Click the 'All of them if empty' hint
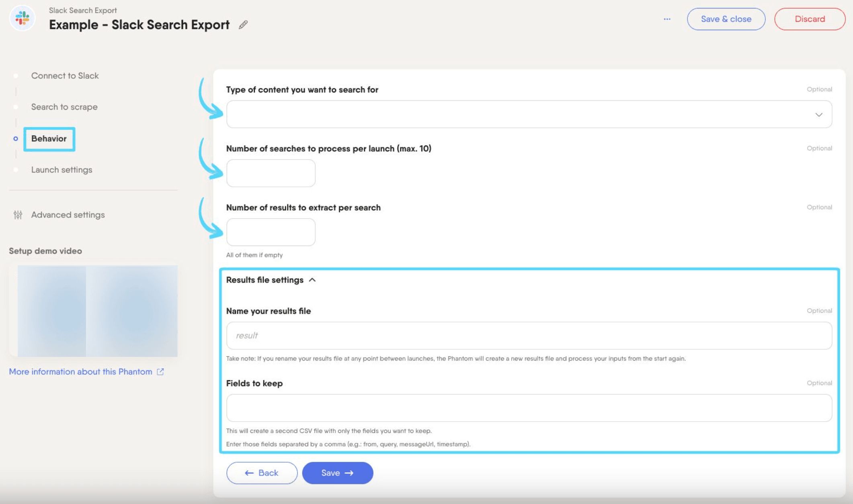 (254, 255)
